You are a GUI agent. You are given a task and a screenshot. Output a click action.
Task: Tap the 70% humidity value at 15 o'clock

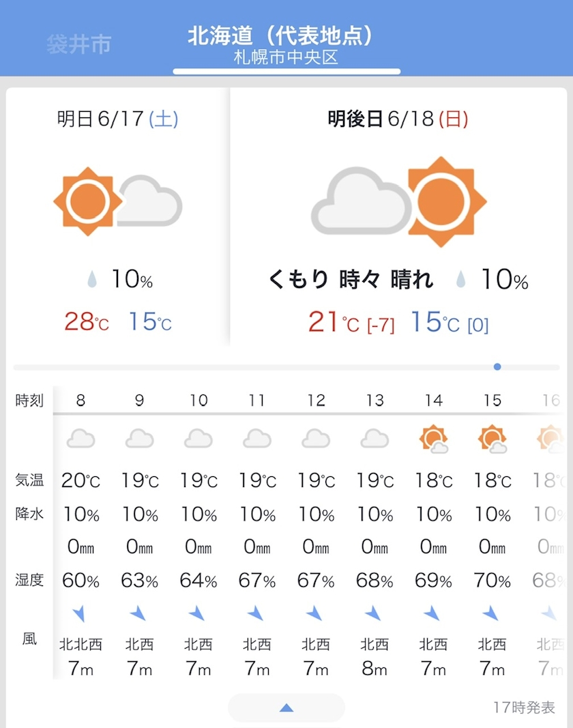493,581
